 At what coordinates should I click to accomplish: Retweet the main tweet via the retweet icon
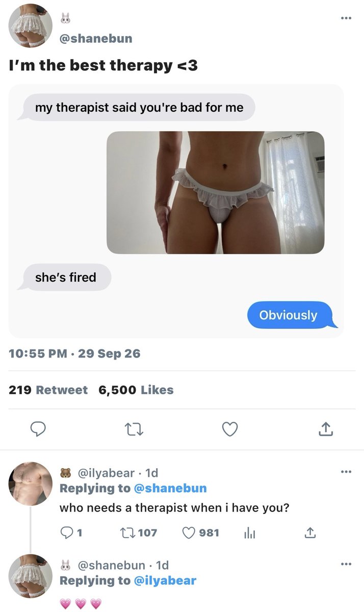coord(135,430)
